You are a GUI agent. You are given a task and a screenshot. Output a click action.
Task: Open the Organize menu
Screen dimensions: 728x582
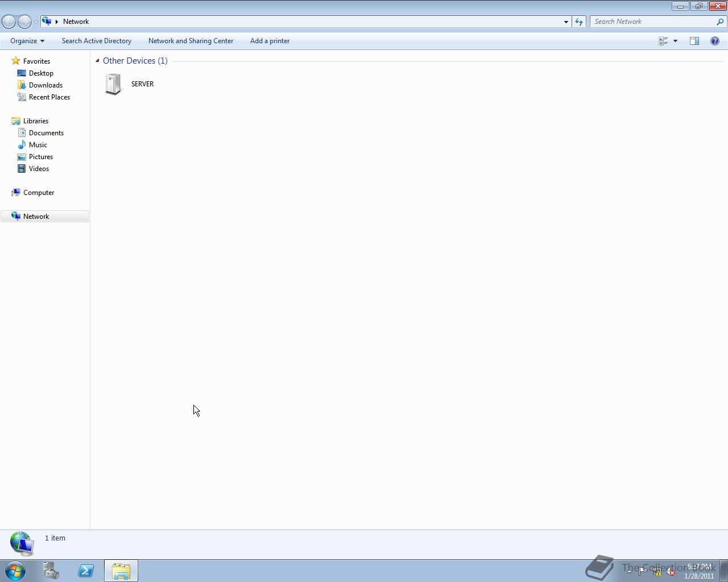click(x=27, y=41)
